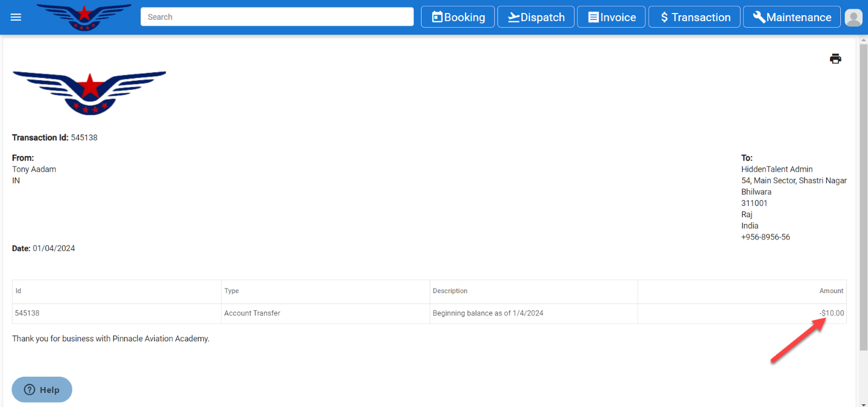Click the winged star logo in header
The width and height of the screenshot is (868, 407).
click(84, 17)
